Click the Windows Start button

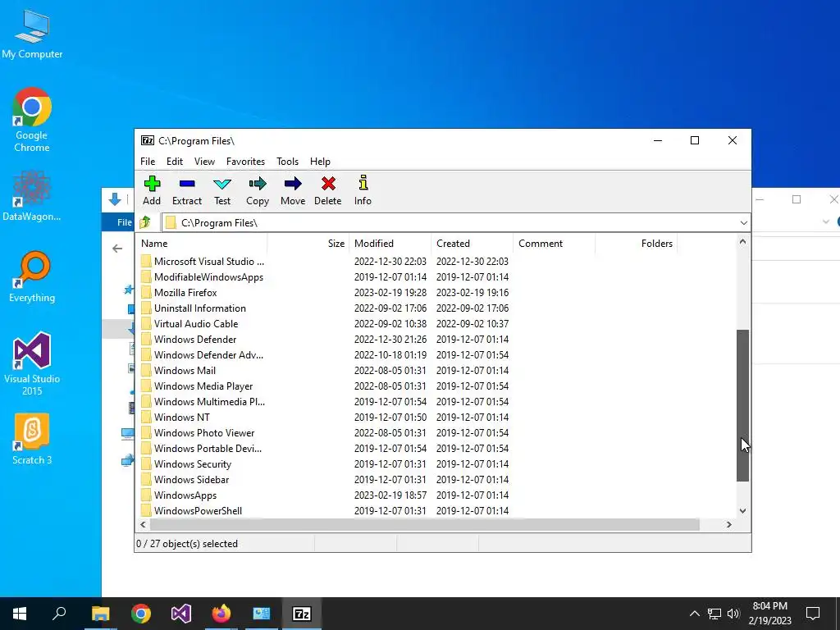click(x=20, y=614)
